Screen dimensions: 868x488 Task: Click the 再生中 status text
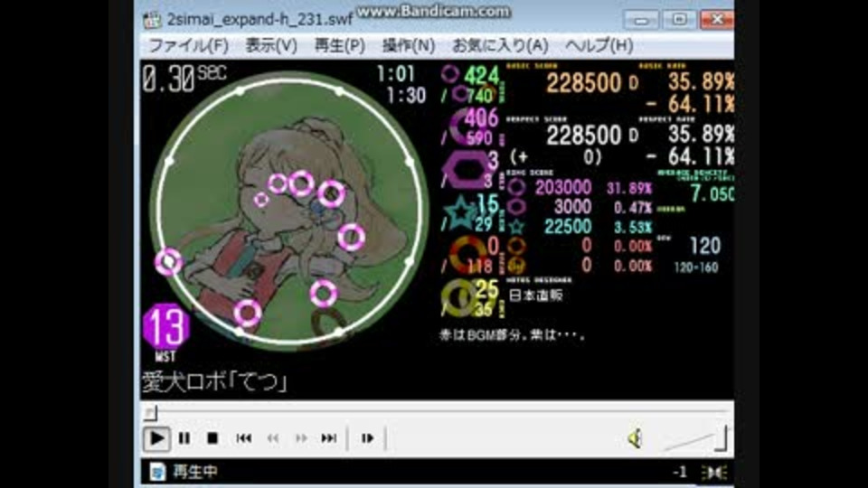coord(195,472)
